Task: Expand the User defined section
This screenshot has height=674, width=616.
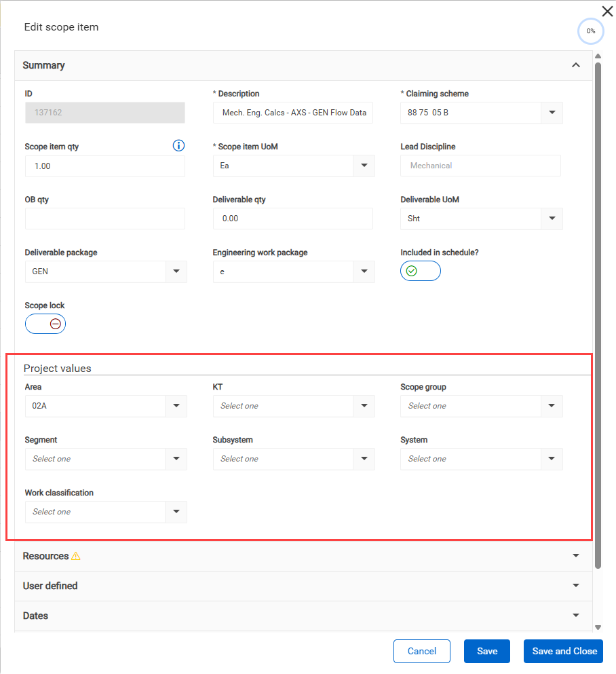Action: pos(303,586)
